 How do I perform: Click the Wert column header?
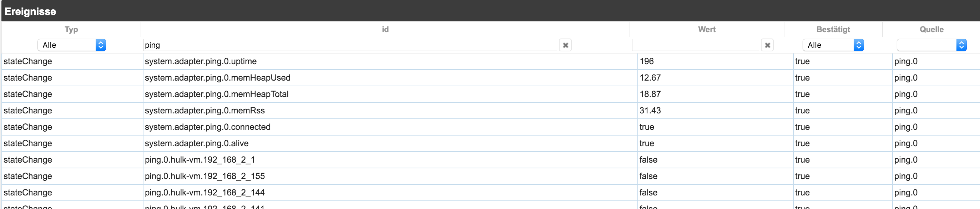point(707,29)
